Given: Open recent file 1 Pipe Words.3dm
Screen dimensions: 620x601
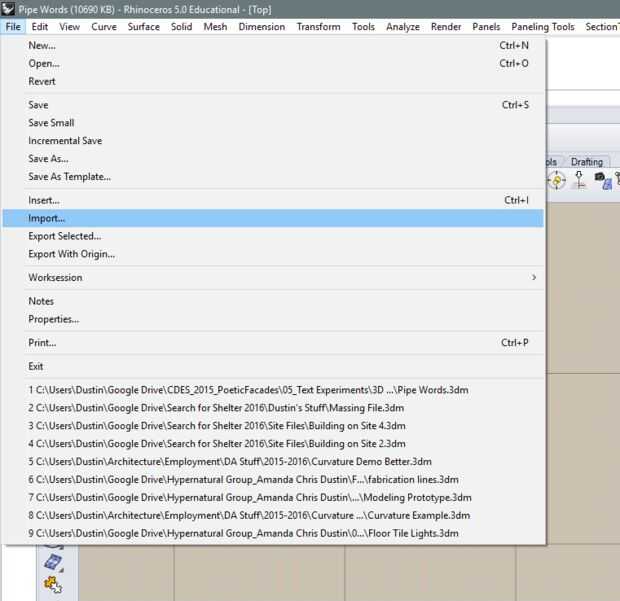Looking at the screenshot, I should [x=273, y=390].
